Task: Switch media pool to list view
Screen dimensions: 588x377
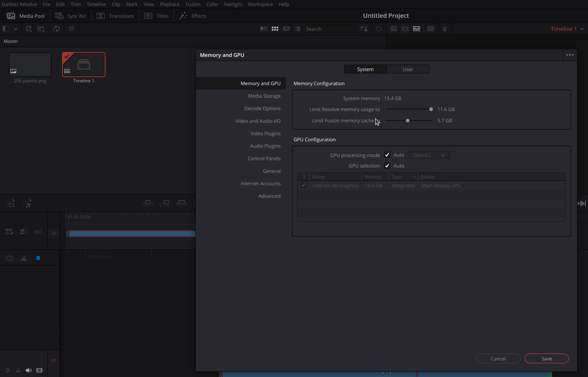Action: (298, 29)
